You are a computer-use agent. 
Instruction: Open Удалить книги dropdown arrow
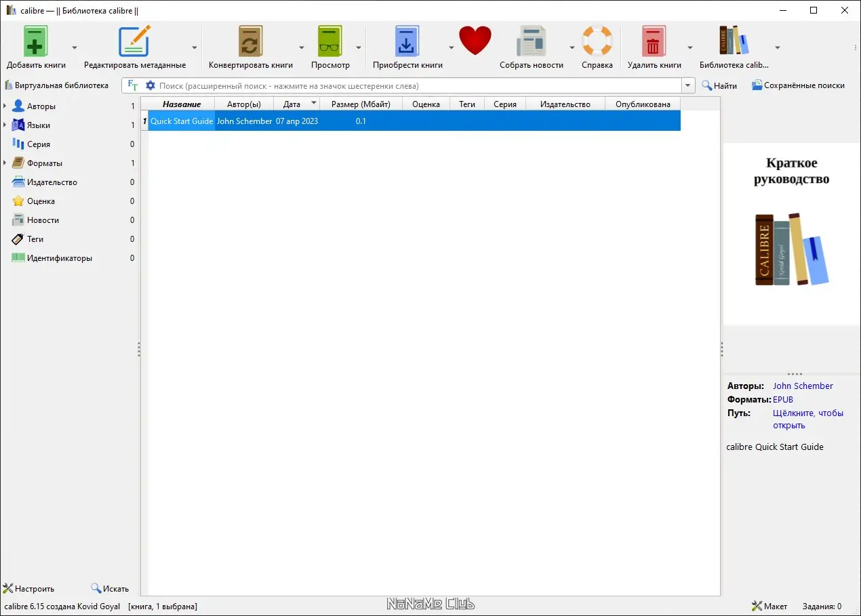(x=690, y=47)
